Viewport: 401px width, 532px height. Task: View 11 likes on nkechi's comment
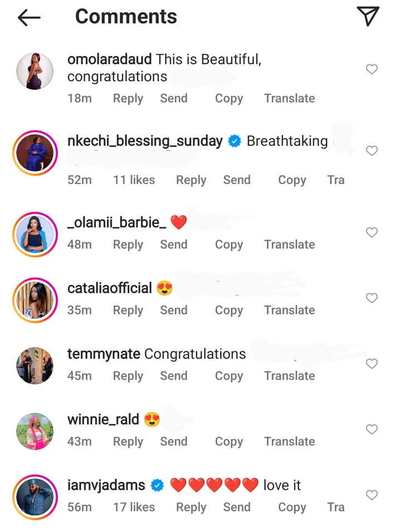[x=134, y=180]
